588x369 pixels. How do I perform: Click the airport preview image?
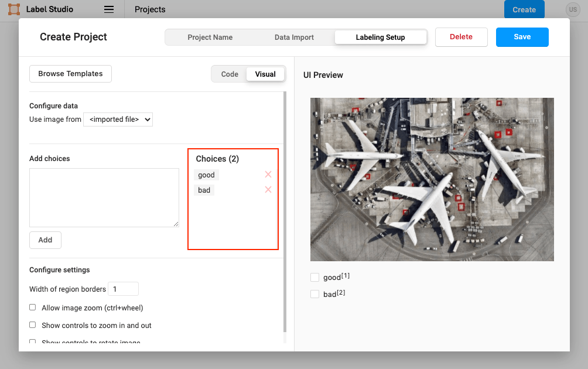[432, 180]
